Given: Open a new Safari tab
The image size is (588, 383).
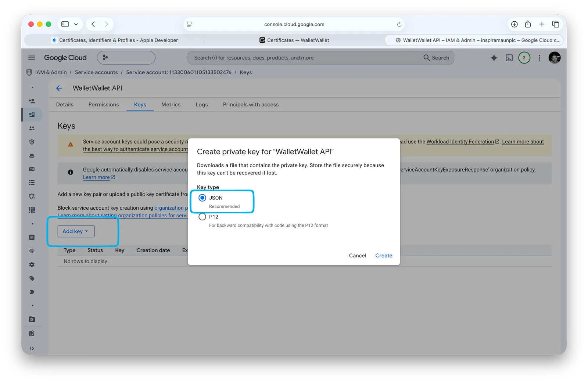Looking at the screenshot, I should click(542, 24).
